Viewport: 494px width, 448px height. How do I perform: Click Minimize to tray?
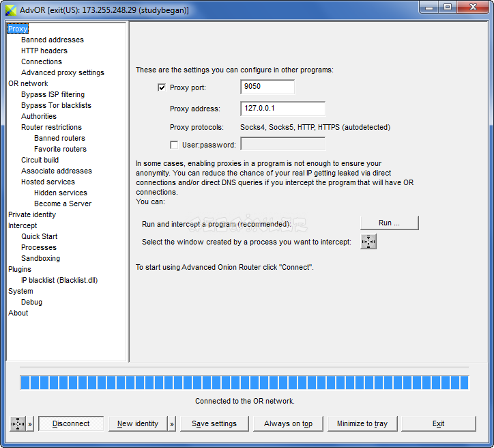pyautogui.click(x=362, y=423)
